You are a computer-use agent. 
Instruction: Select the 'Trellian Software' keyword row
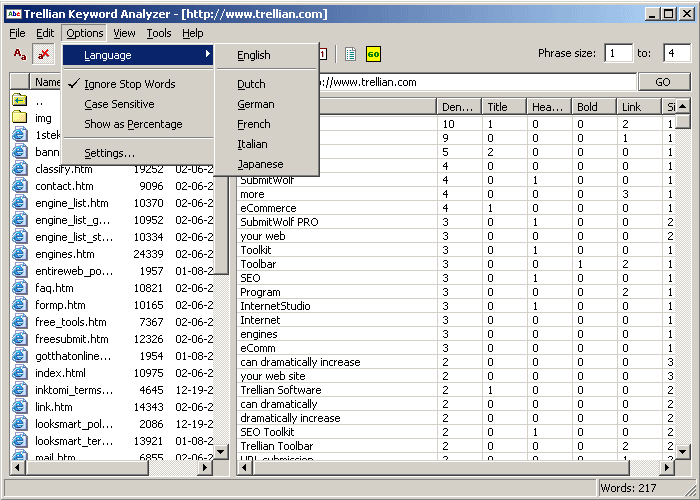click(x=456, y=390)
